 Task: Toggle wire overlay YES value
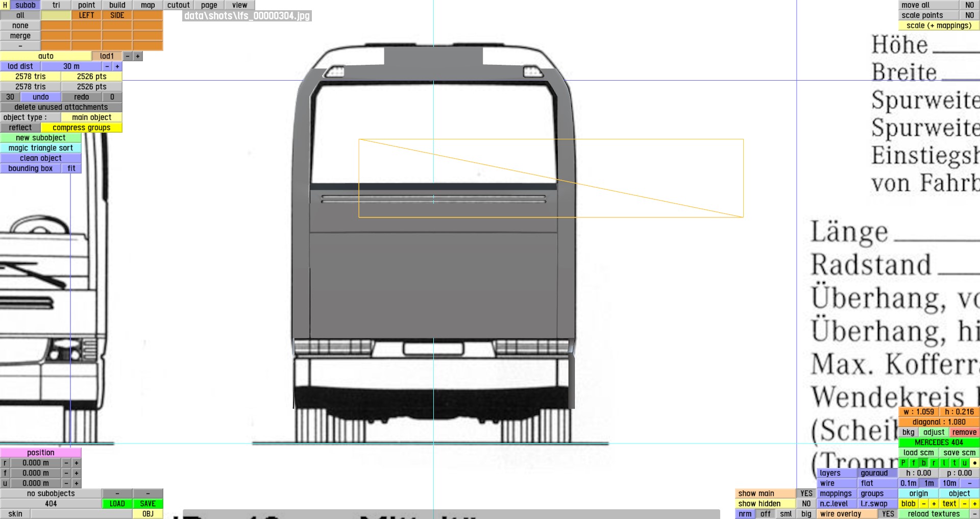888,514
